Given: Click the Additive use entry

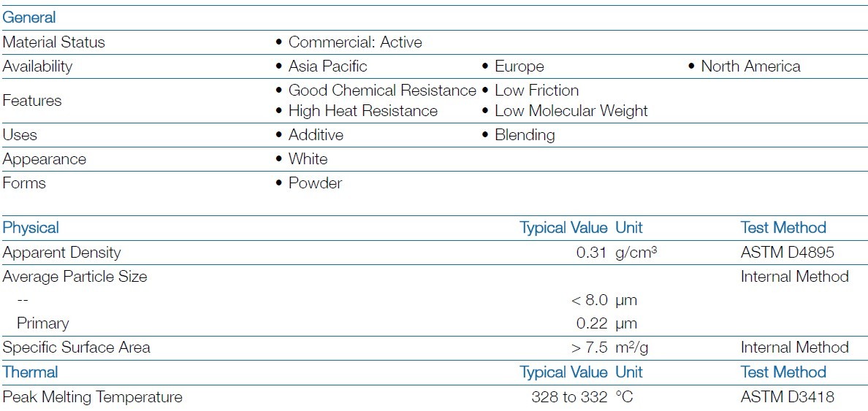Looking at the screenshot, I should pyautogui.click(x=316, y=135).
